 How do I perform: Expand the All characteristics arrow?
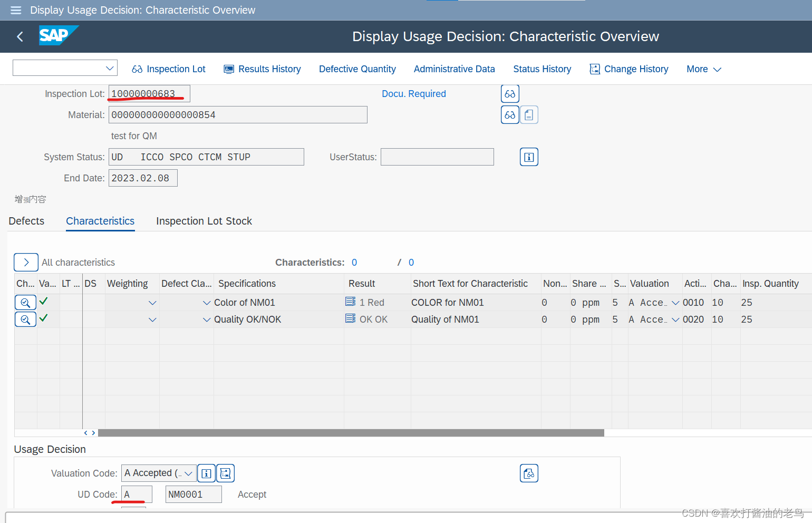click(x=26, y=262)
